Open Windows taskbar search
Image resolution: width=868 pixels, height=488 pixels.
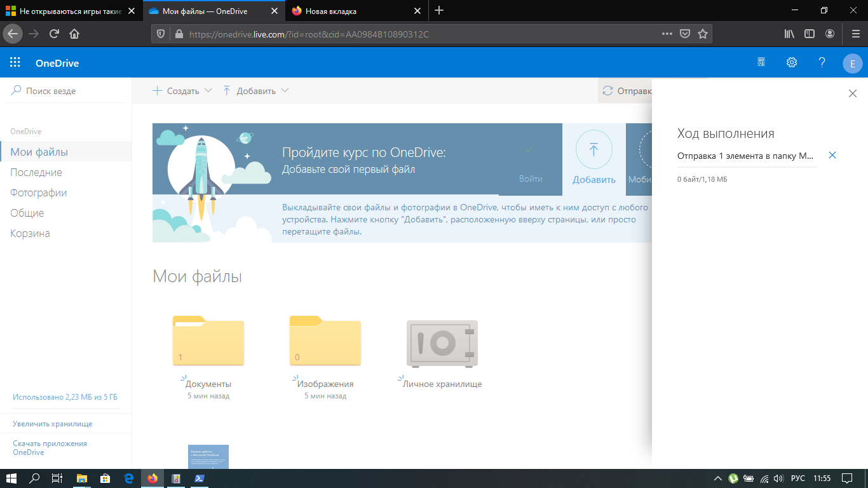point(35,478)
